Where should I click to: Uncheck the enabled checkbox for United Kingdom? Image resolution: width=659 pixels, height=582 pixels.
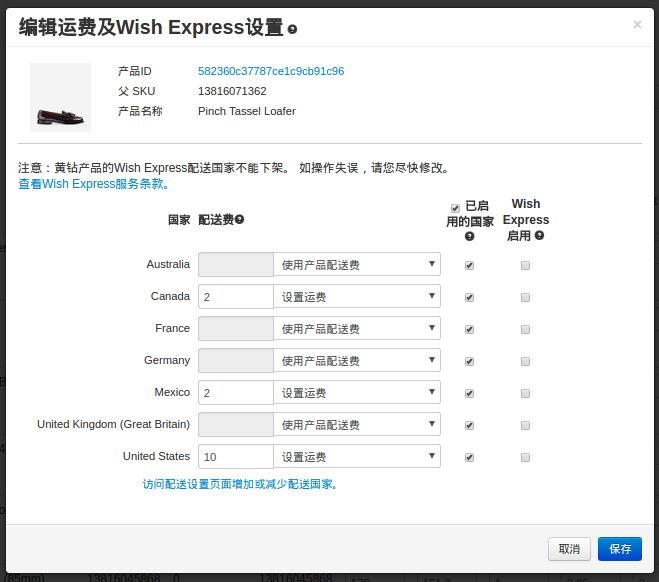pos(469,425)
